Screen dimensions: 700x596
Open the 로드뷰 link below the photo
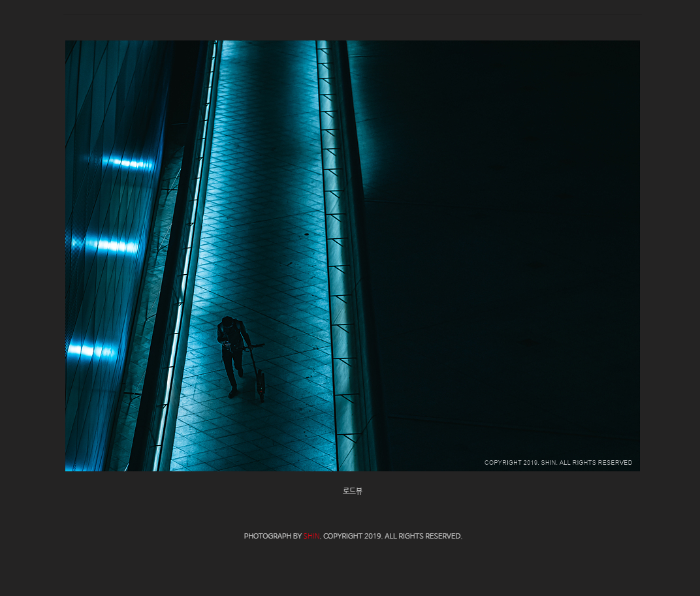point(352,491)
